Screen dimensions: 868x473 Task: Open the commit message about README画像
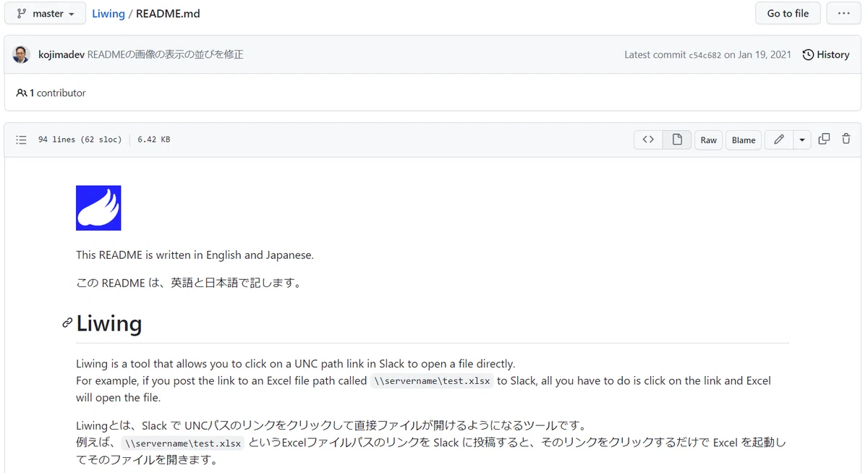(x=165, y=54)
